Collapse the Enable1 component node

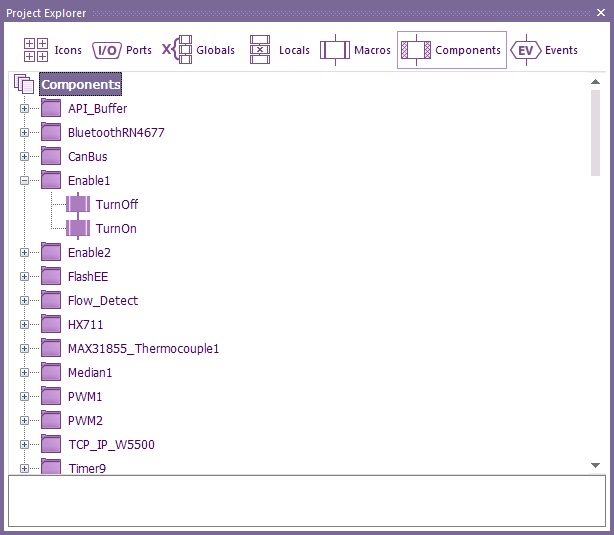25,181
